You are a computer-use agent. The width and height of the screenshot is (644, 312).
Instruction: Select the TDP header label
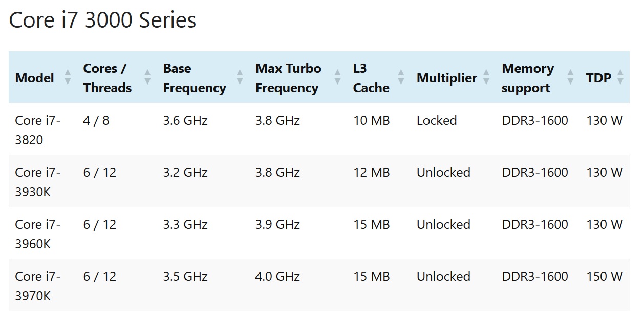click(x=598, y=78)
